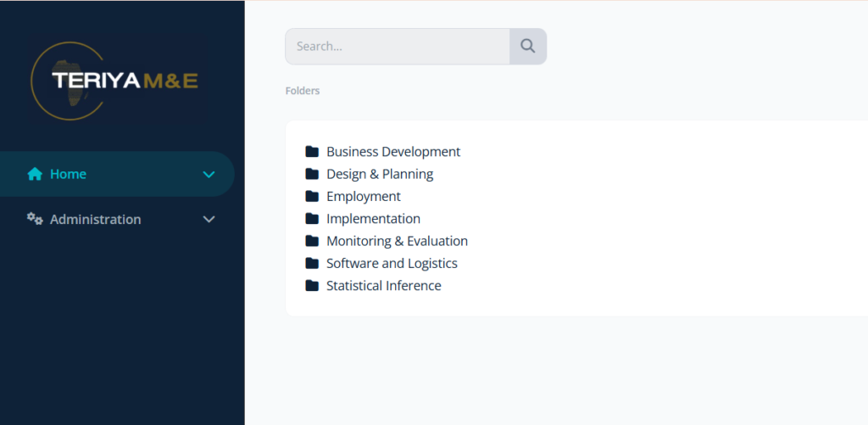This screenshot has height=425, width=868.
Task: Click into the Search text field
Action: coord(398,46)
